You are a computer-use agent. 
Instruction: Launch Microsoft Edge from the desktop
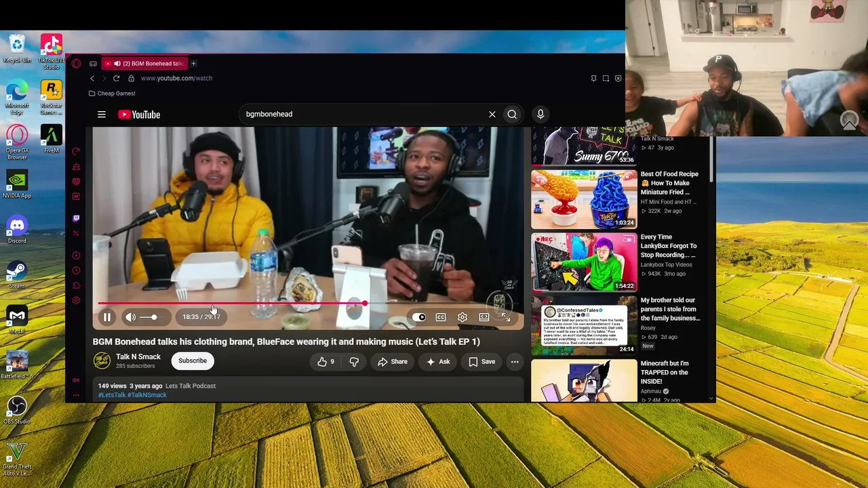(x=17, y=98)
